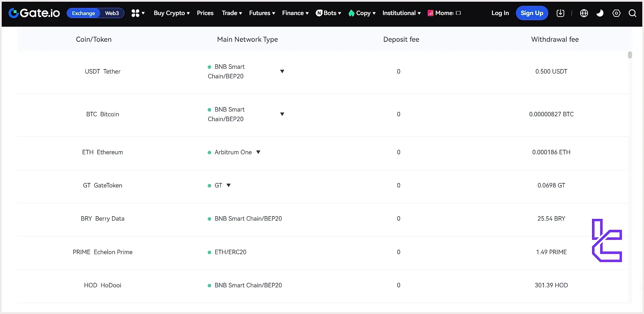Open the Buy Crypto menu
644x314 pixels.
(x=172, y=13)
